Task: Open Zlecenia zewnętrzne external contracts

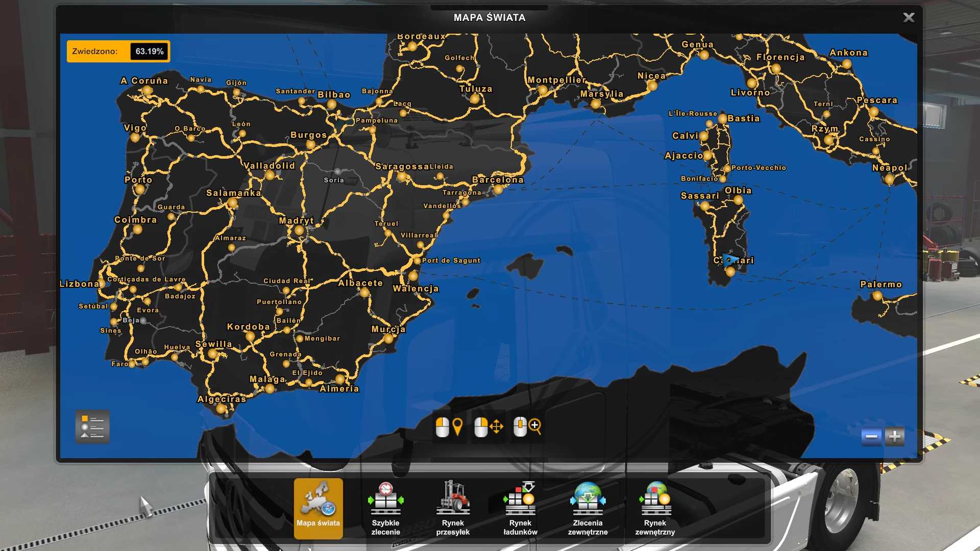Action: (587, 508)
